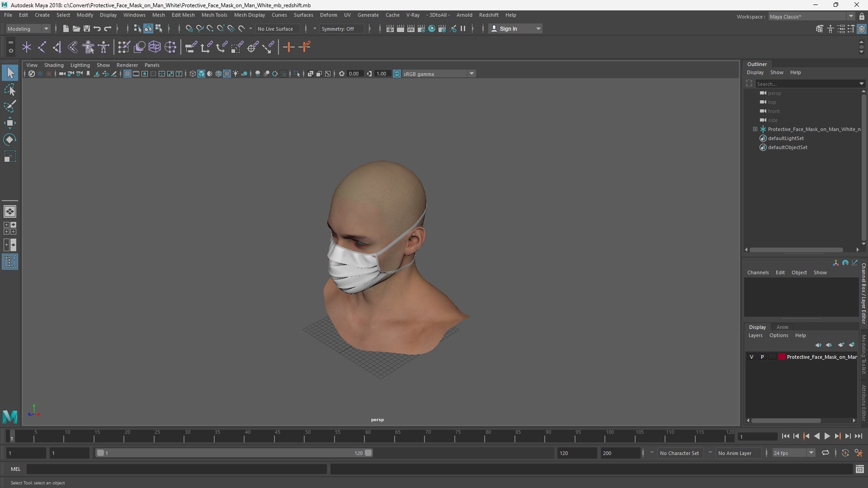Click the Redo arrow icon

[x=108, y=28]
